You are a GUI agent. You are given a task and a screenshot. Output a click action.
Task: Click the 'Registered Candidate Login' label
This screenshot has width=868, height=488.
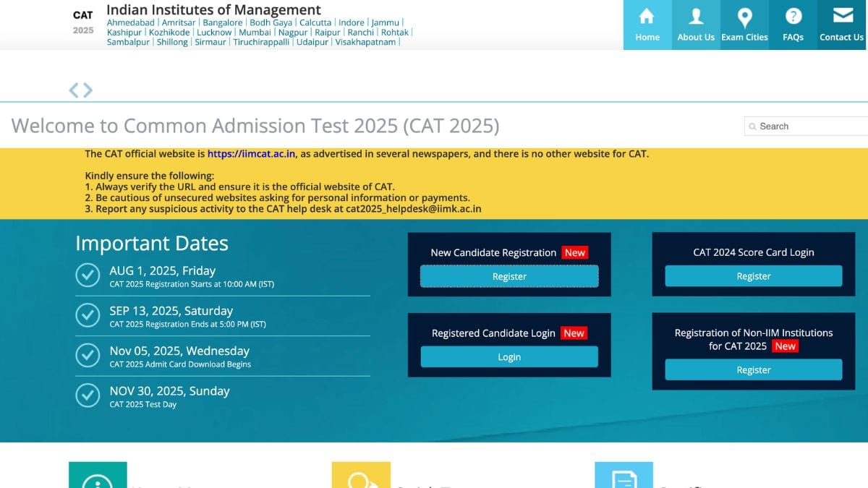tap(493, 333)
